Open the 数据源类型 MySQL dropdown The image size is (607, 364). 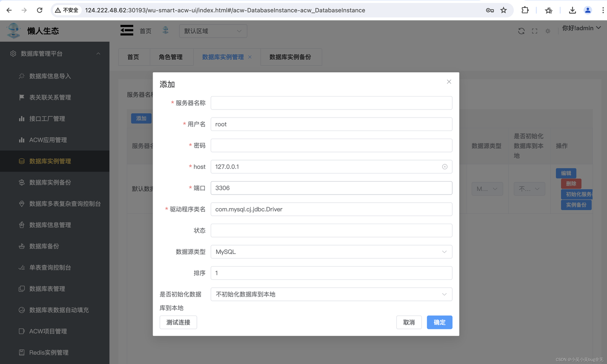pos(444,252)
